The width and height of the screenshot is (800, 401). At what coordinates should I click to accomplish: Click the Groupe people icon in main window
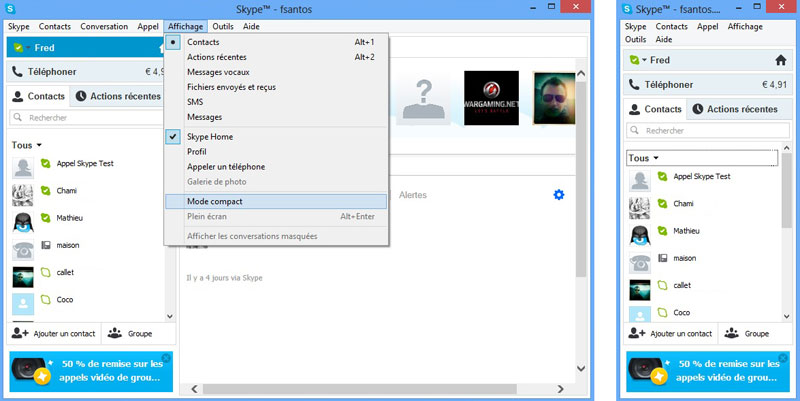coord(115,333)
